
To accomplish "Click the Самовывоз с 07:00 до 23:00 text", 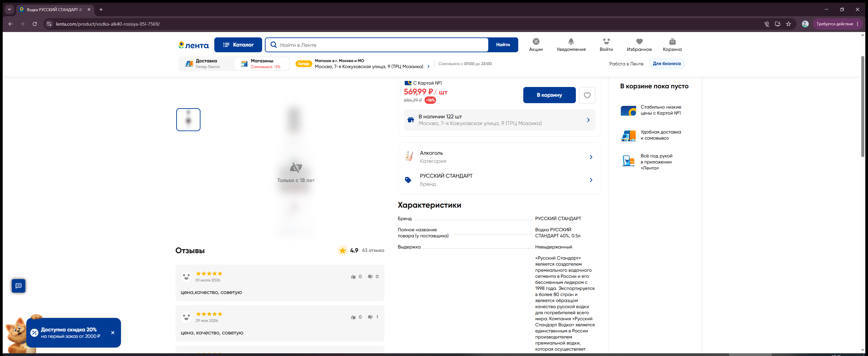I will pos(465,64).
